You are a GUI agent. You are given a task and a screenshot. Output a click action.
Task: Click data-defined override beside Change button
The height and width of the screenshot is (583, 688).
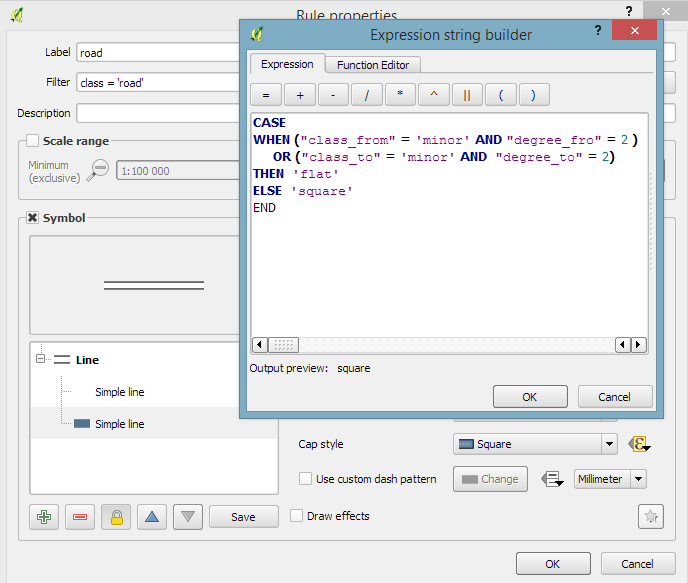point(551,479)
